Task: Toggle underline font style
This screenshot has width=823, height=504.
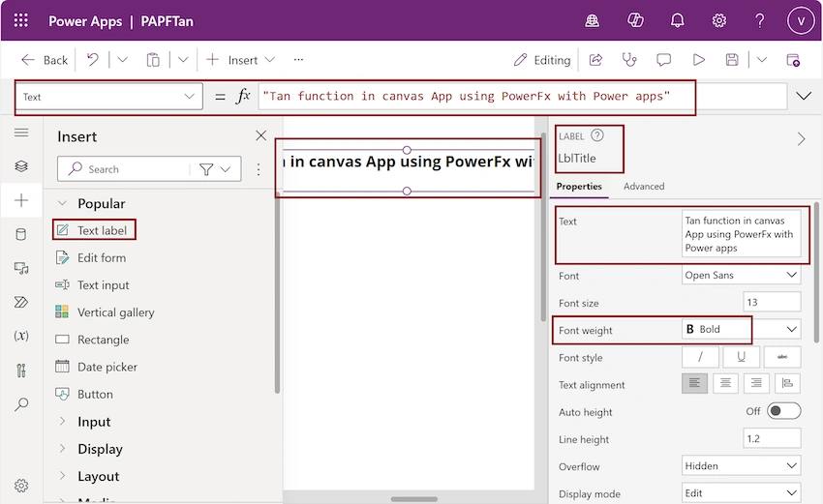Action: (741, 357)
